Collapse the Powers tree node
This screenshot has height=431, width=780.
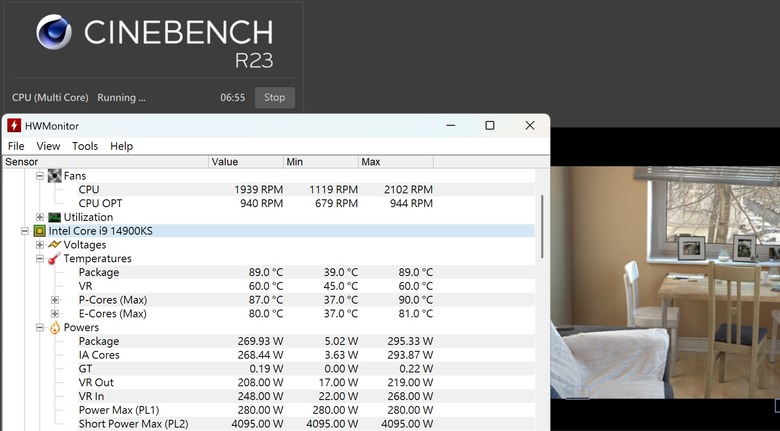coord(40,327)
